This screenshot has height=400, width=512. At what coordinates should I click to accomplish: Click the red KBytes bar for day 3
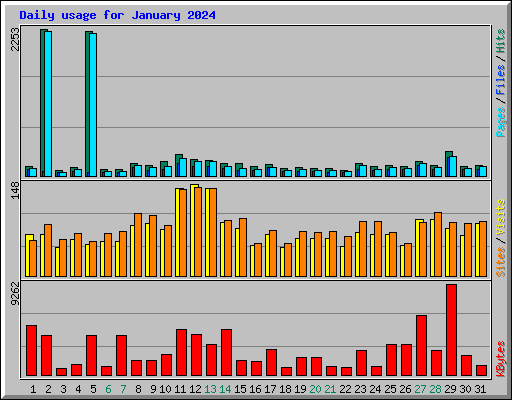tap(61, 372)
